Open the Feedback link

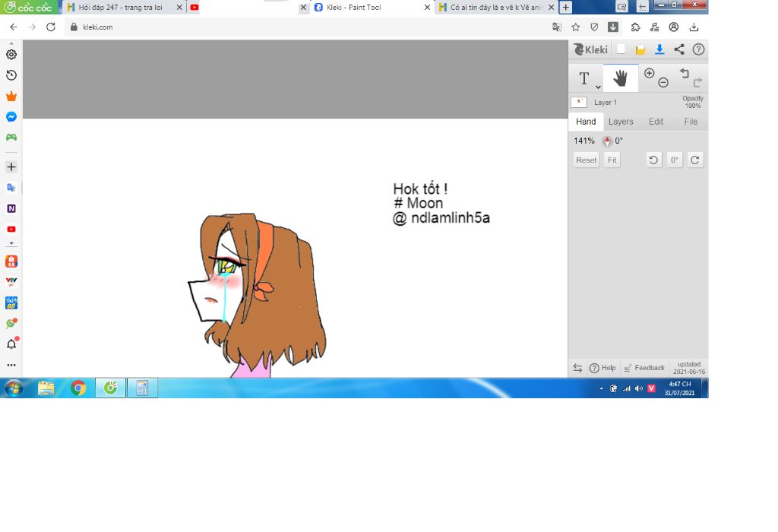644,368
